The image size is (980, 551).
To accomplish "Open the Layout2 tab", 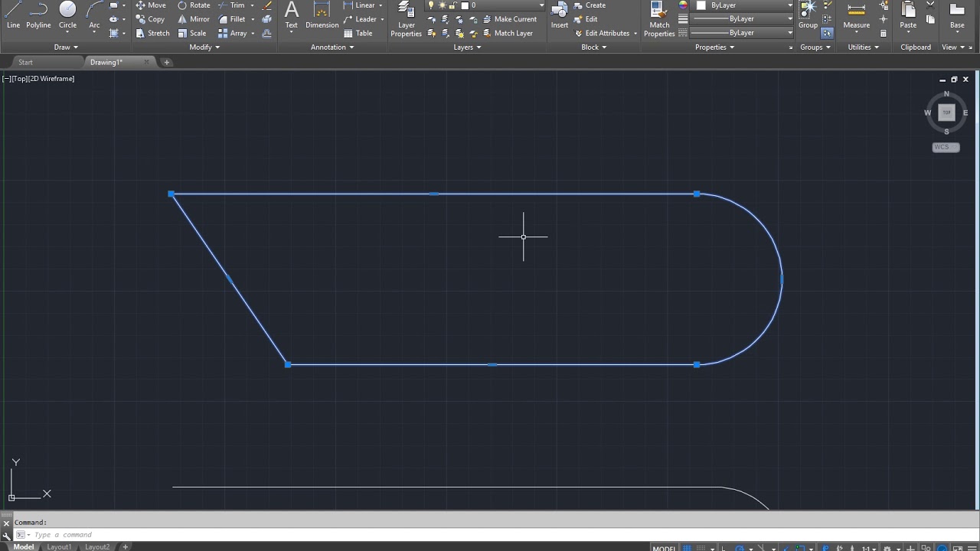I will coord(97,546).
